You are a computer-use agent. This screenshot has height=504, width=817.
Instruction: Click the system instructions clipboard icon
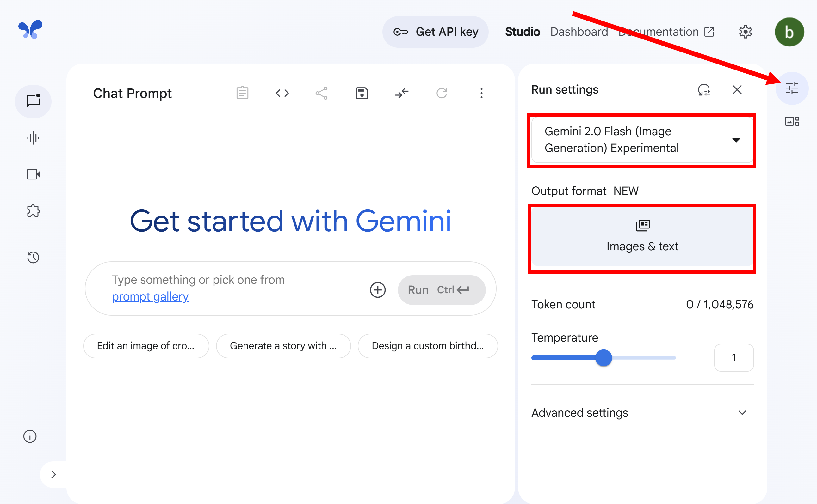242,93
